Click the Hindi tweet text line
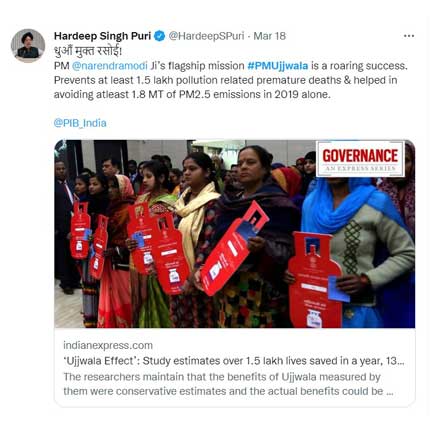The image size is (430, 430). coord(88,51)
